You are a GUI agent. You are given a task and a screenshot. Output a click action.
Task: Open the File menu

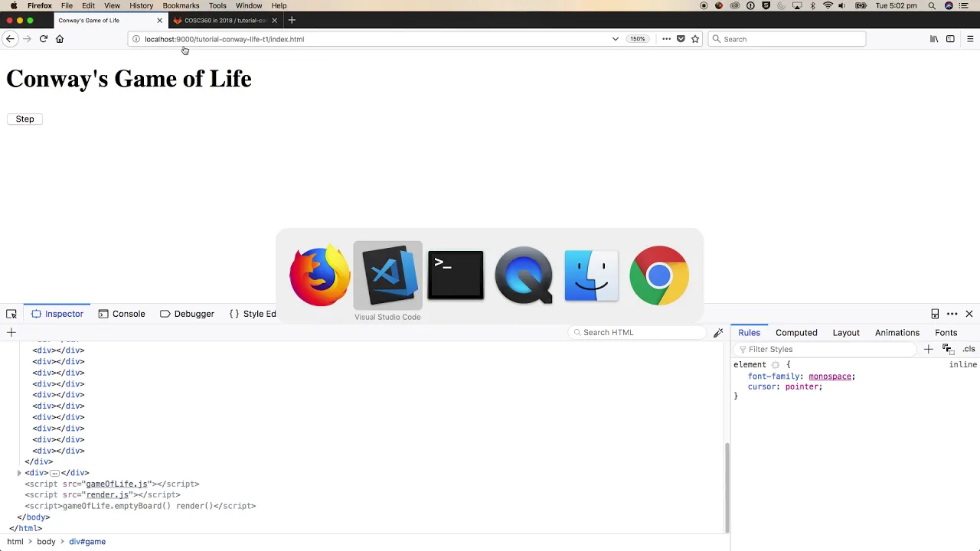(x=67, y=5)
